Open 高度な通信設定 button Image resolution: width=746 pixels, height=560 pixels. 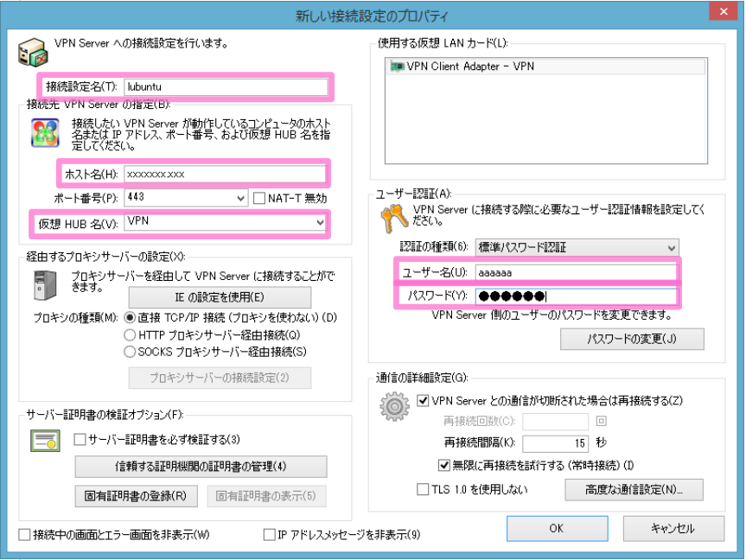tap(634, 490)
